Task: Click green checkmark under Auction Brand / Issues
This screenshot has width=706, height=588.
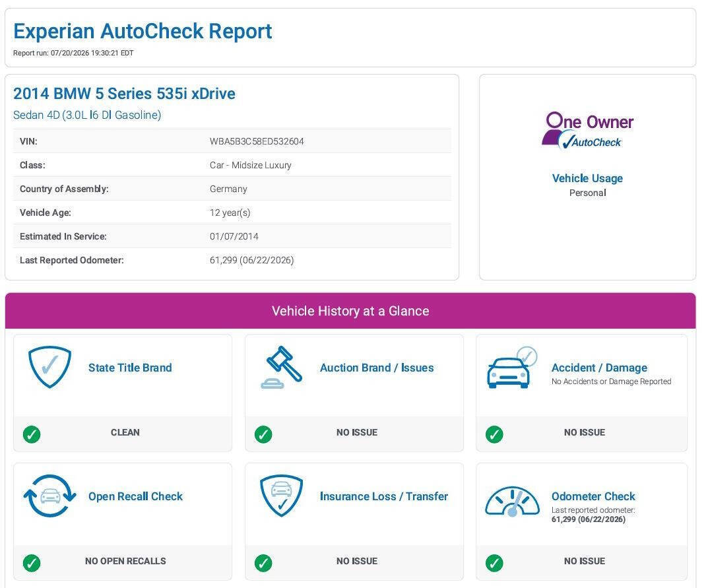Action: click(x=263, y=434)
